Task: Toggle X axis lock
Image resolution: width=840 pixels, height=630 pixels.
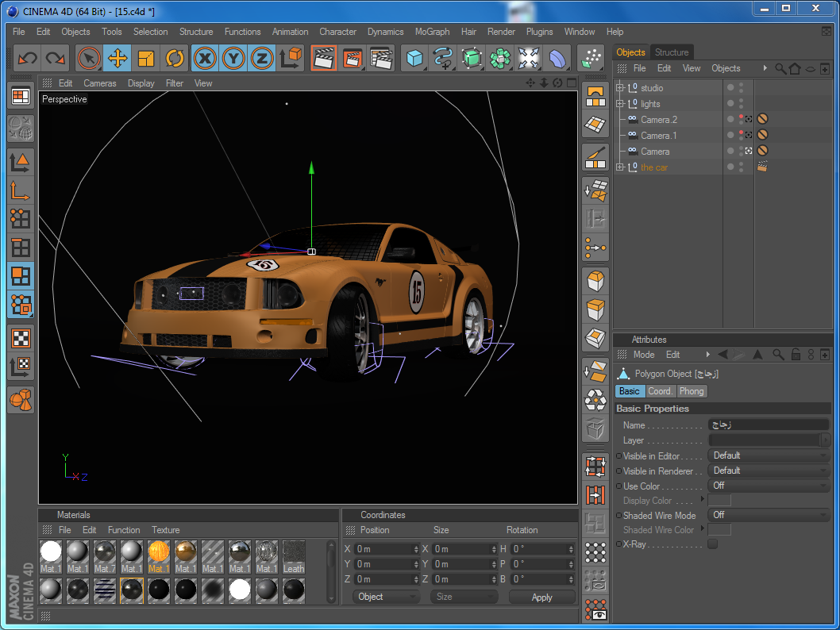Action: [205, 58]
